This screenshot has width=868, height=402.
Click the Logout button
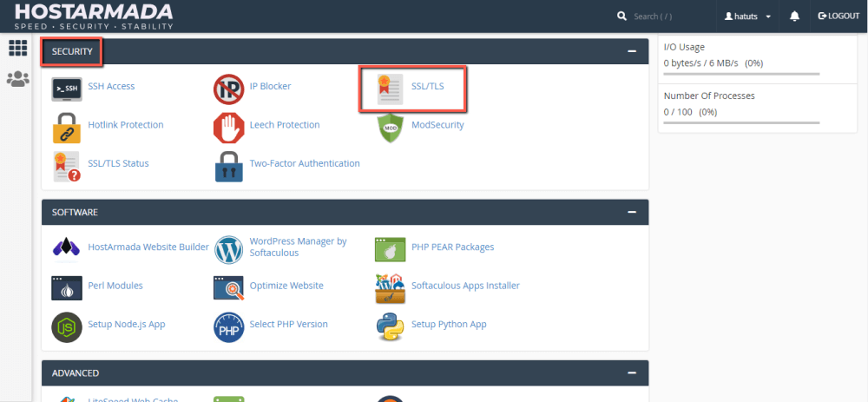pyautogui.click(x=838, y=16)
